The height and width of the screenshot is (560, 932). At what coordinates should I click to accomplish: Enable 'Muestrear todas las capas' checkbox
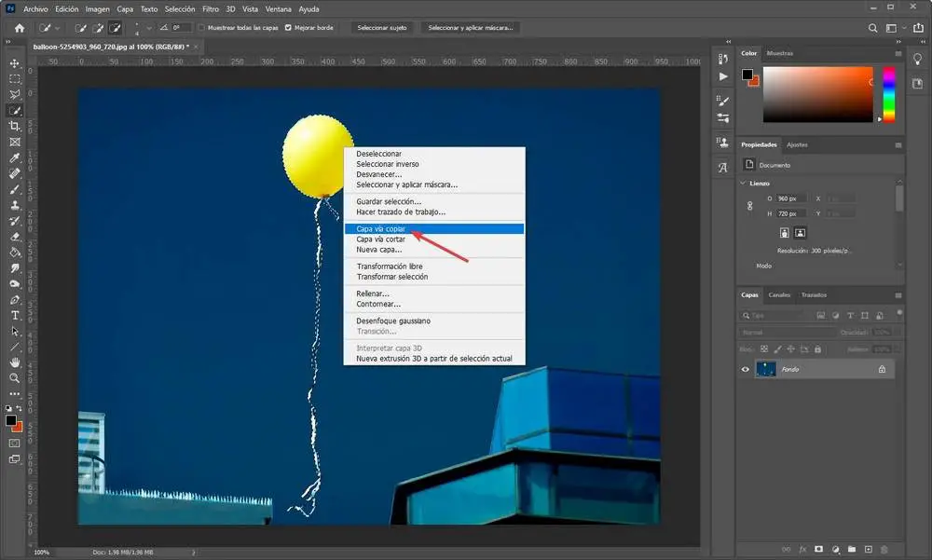coord(202,28)
